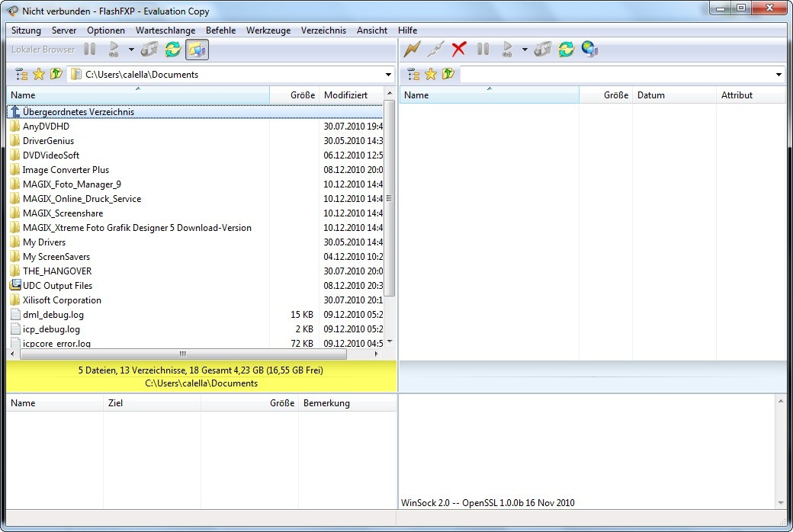Click the file icon of dml_debug.log

point(16,315)
